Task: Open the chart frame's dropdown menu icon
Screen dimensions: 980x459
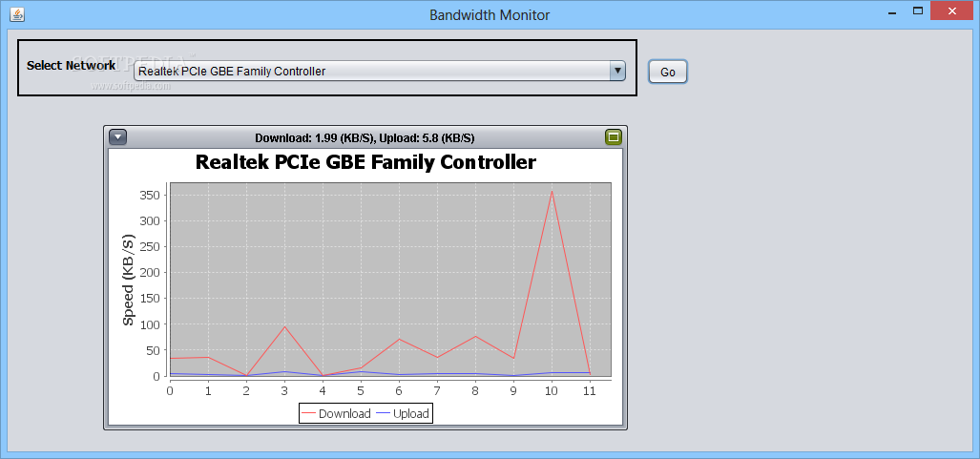Action: 117,137
